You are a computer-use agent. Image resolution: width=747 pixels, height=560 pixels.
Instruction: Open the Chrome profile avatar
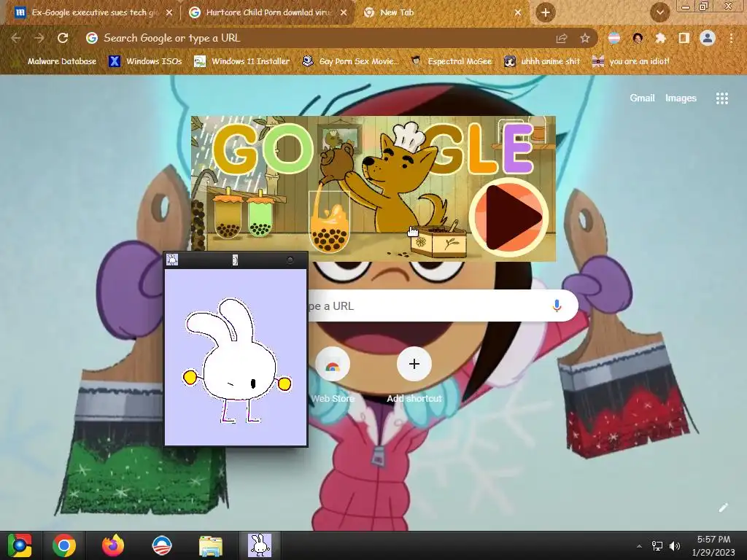tap(708, 38)
